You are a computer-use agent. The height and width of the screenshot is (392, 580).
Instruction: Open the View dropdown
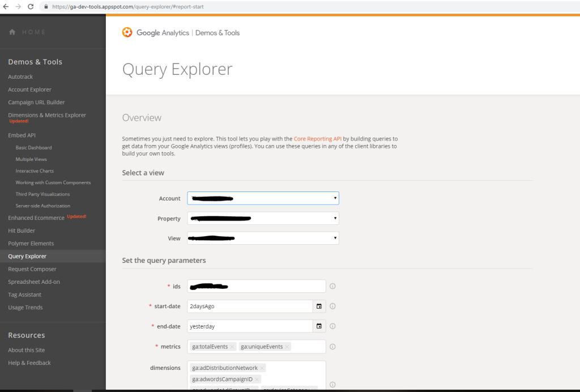point(263,238)
